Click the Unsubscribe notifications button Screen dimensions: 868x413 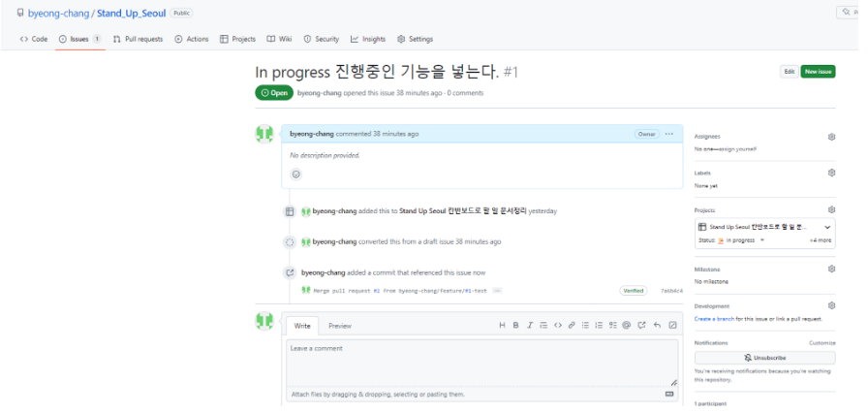point(765,358)
